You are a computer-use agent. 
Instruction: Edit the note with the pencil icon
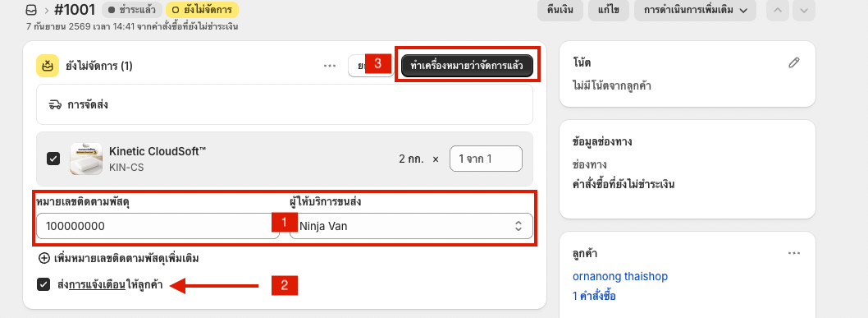point(794,62)
